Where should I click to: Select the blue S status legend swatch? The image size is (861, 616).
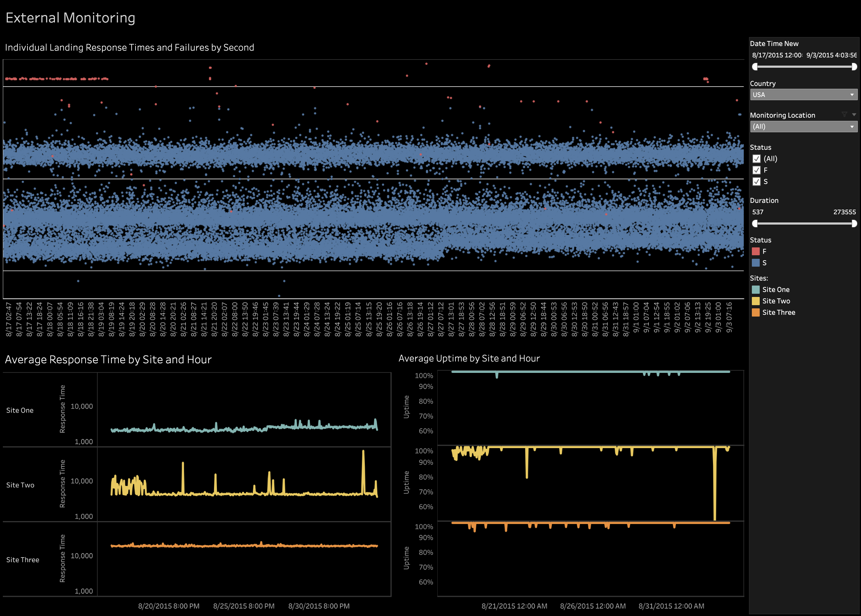pyautogui.click(x=756, y=263)
